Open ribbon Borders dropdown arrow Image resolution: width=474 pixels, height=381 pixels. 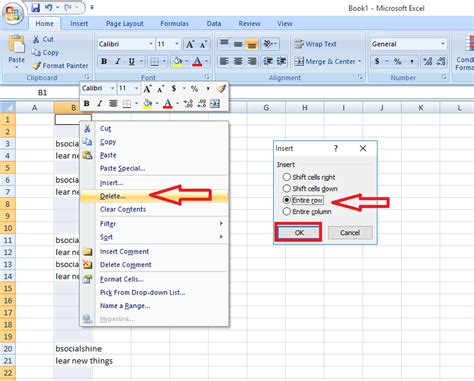click(x=164, y=61)
